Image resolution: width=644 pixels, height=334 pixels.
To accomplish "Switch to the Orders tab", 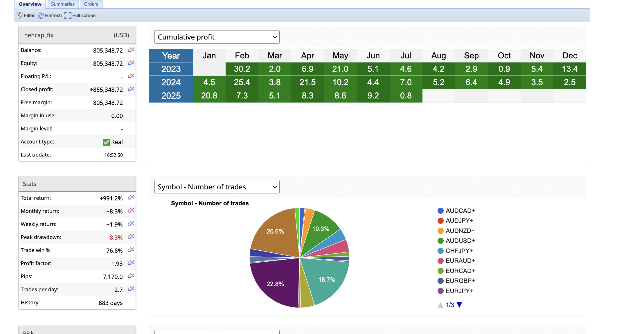I will tap(91, 4).
